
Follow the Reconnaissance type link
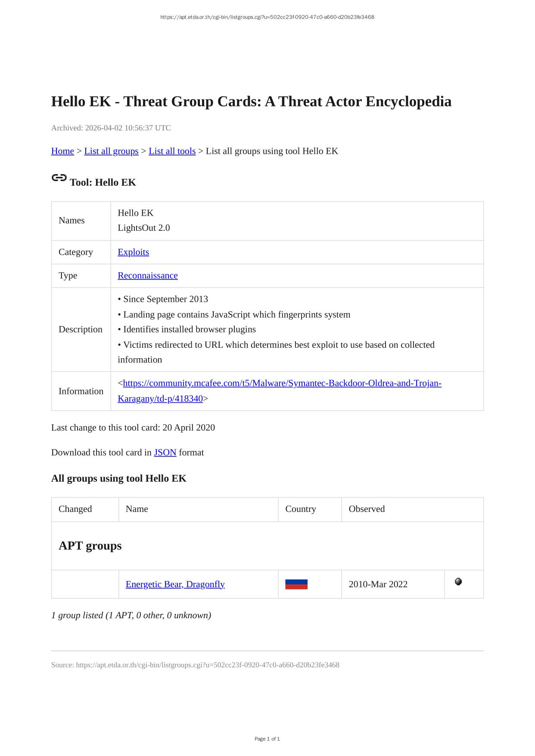coord(147,276)
